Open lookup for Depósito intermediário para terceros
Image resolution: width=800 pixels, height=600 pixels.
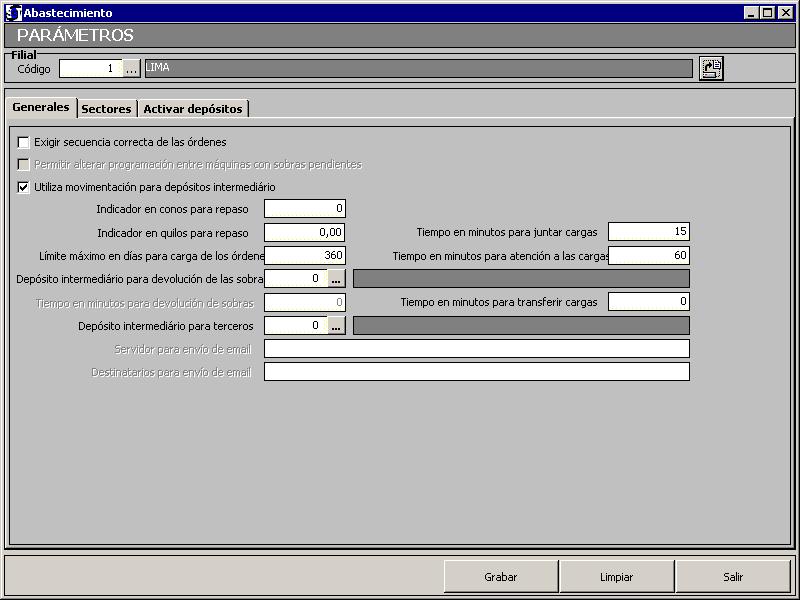point(336,325)
